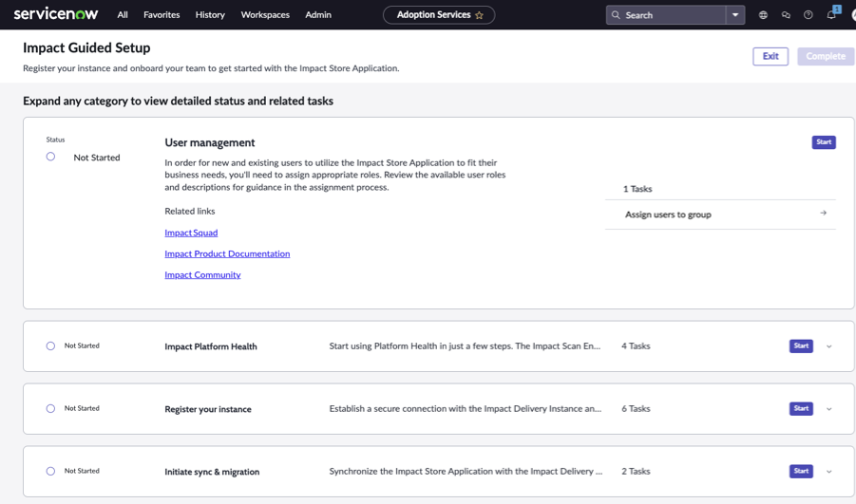The width and height of the screenshot is (856, 504).
Task: Open the search options dropdown arrow
Action: [x=735, y=15]
